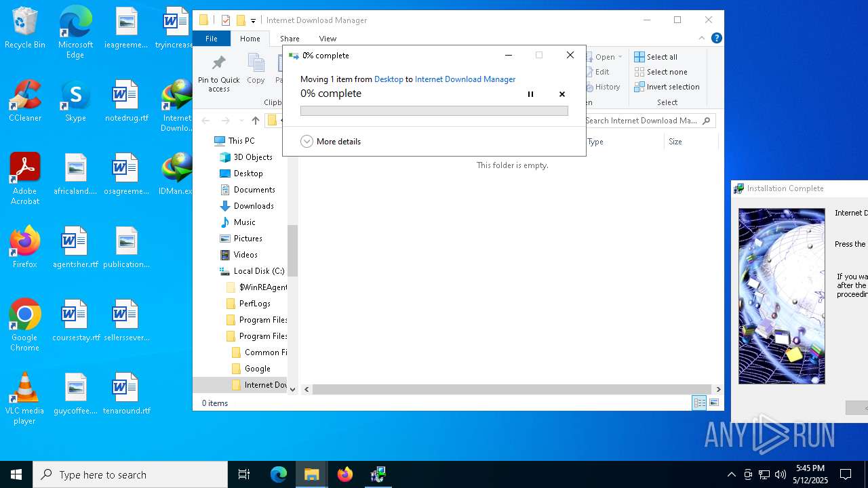The height and width of the screenshot is (488, 868).
Task: Open the Open button dropdown in ribbon
Action: [620, 57]
